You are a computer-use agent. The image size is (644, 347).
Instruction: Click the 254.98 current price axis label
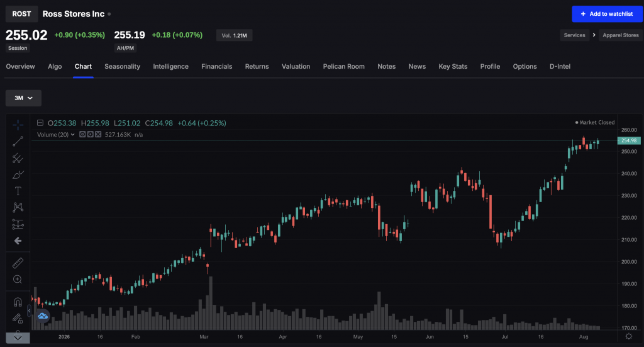(x=629, y=140)
